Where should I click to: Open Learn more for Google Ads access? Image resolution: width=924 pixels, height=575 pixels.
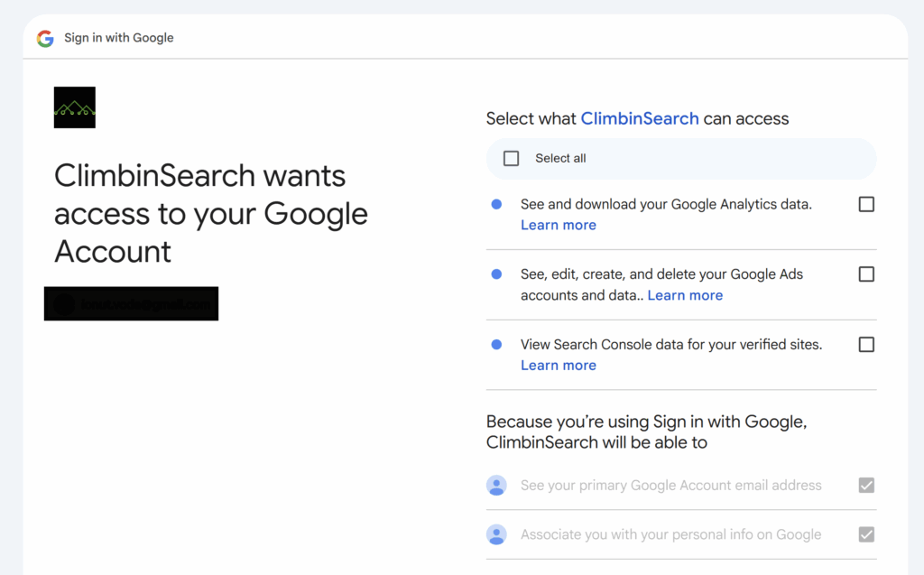pos(685,294)
